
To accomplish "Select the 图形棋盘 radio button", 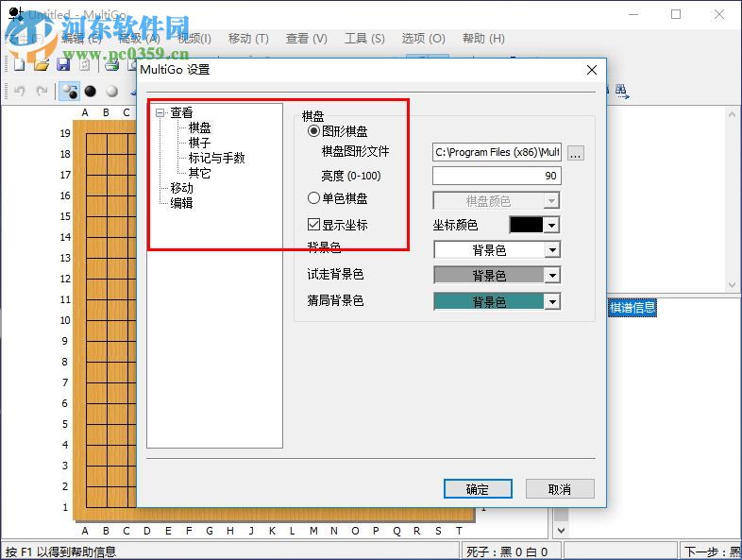I will coord(313,130).
